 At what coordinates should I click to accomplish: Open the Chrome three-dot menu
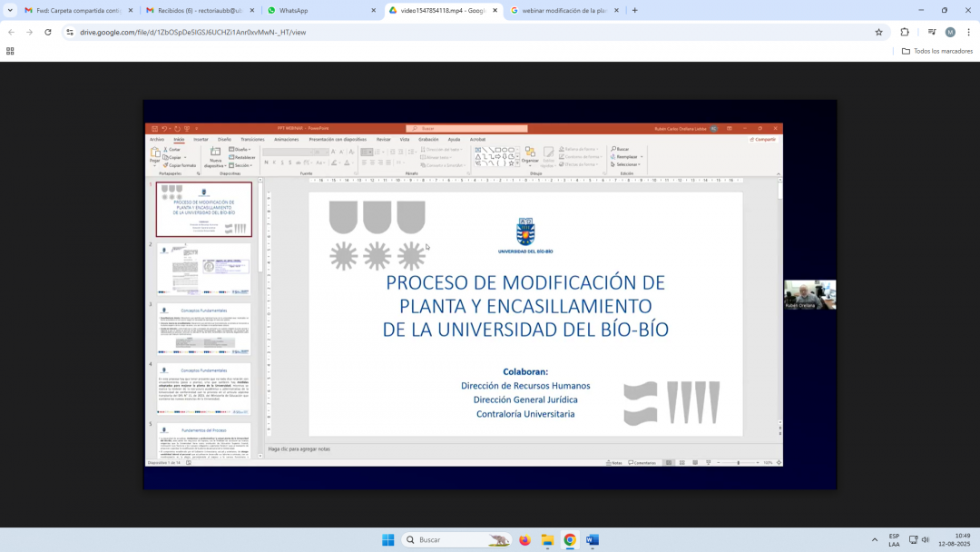click(968, 32)
